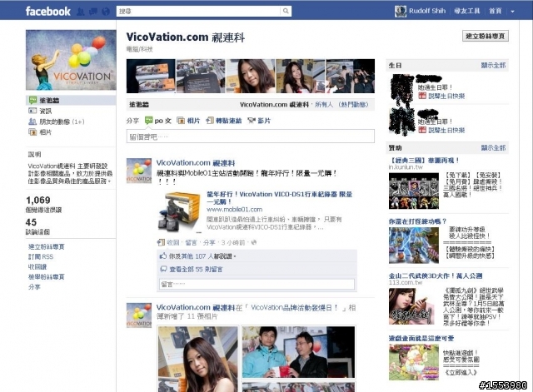Focus the top search input field
The height and width of the screenshot is (392, 533).
click(x=198, y=11)
